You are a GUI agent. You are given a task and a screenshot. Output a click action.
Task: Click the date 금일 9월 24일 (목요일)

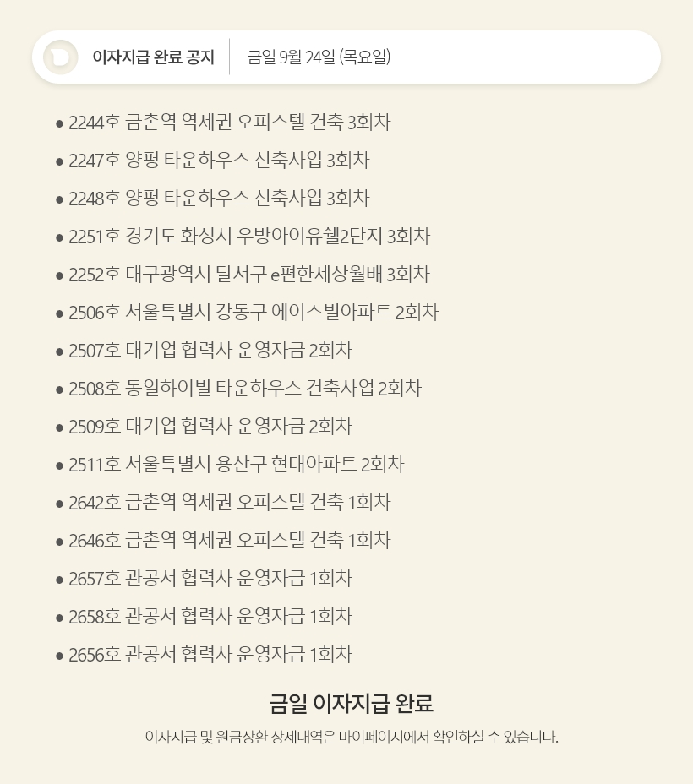pyautogui.click(x=319, y=57)
